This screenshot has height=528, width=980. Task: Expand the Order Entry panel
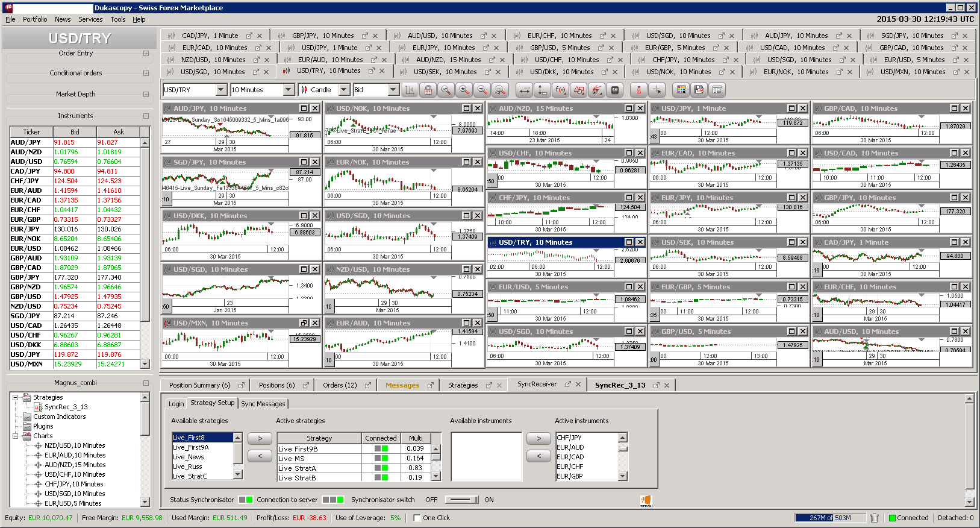[x=146, y=53]
